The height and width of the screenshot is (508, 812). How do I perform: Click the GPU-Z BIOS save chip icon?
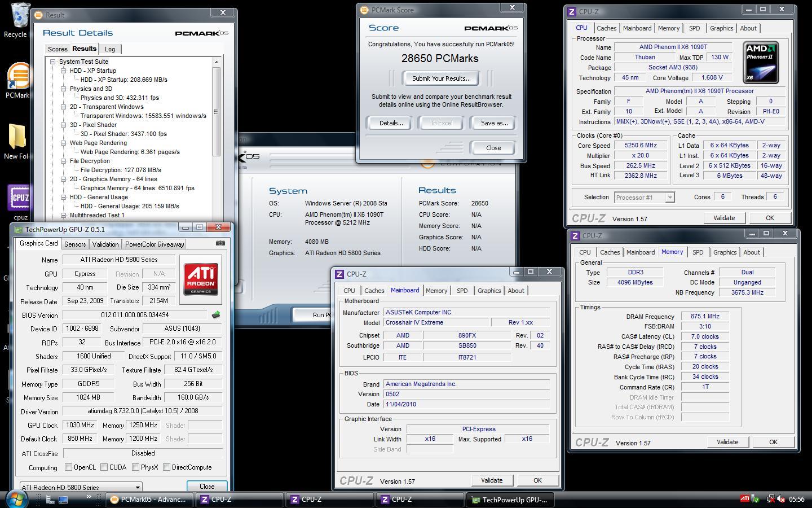[x=215, y=315]
